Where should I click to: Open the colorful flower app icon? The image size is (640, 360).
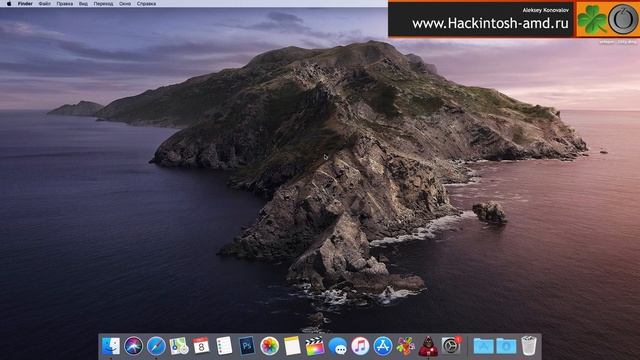[x=405, y=346]
